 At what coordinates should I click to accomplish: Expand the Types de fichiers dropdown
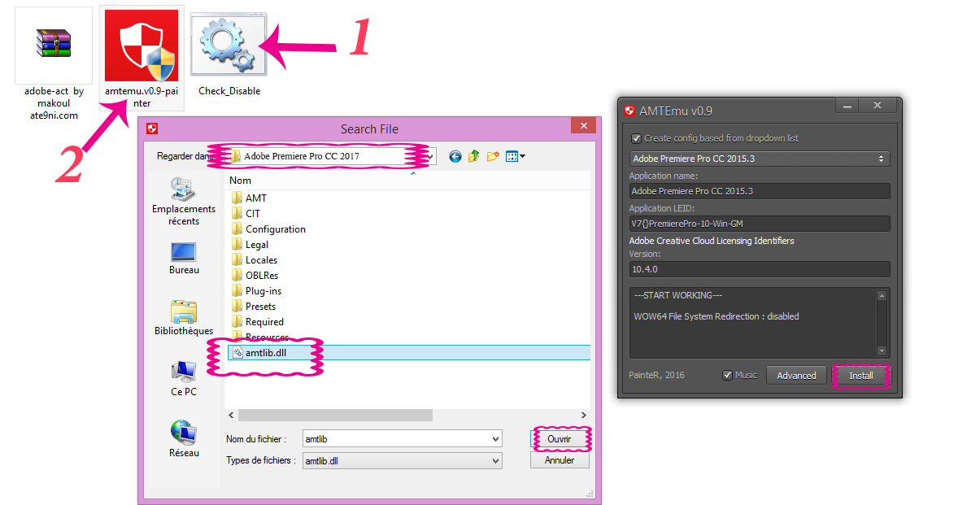(496, 460)
